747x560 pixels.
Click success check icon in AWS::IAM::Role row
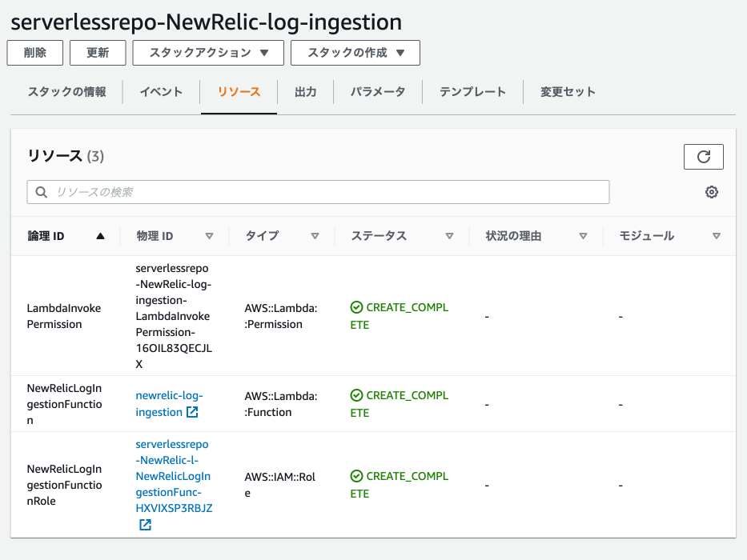356,476
